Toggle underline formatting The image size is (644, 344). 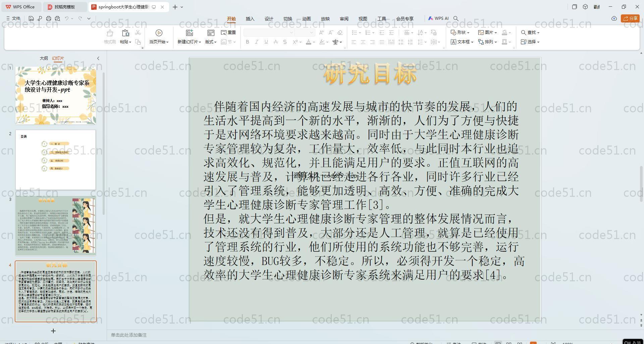click(266, 42)
